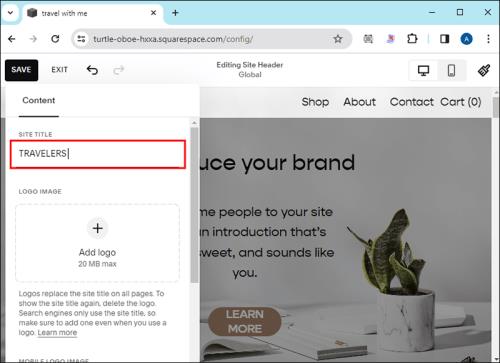Click the content panel vertical scrollbar
The height and width of the screenshot is (363, 500).
pyautogui.click(x=194, y=205)
